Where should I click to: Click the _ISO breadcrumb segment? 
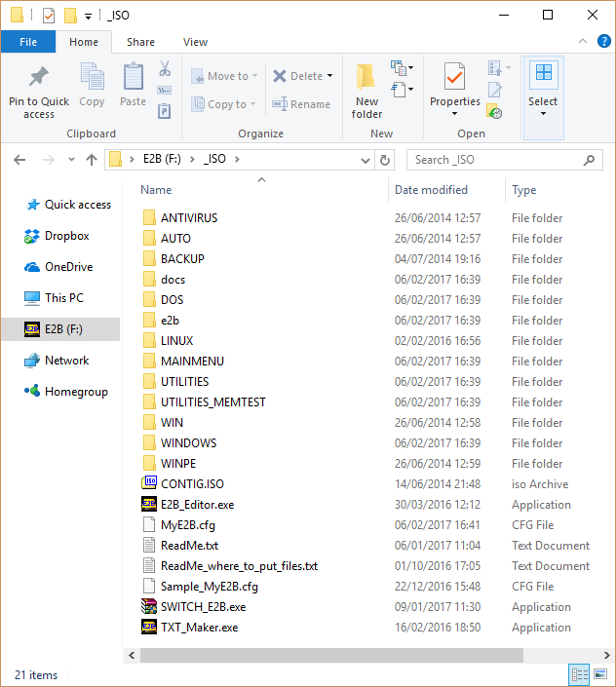tap(214, 159)
